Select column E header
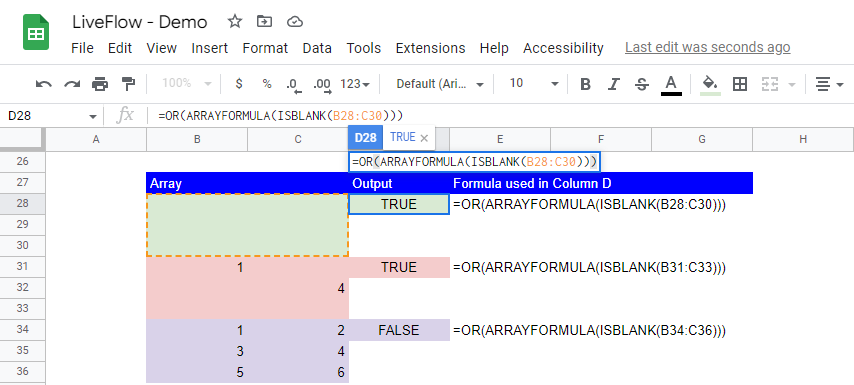This screenshot has height=385, width=854. point(500,139)
